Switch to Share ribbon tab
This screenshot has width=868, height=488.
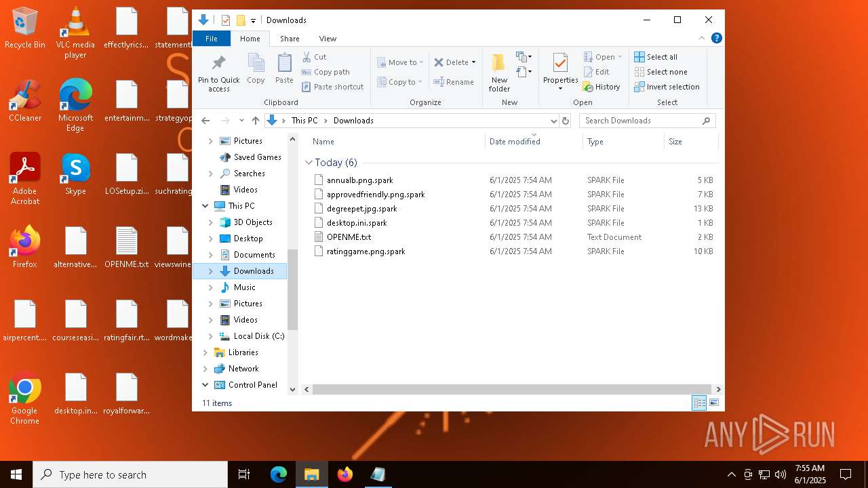coord(290,39)
